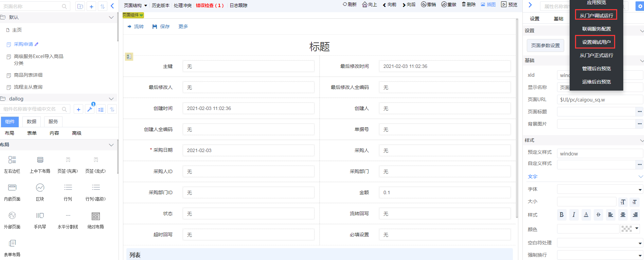Open the 字体 font dropdown
The width and height of the screenshot is (644, 260).
(x=600, y=189)
